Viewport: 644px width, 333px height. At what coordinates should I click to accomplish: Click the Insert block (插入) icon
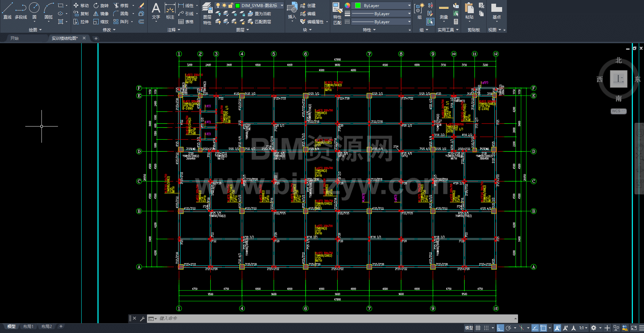292,10
